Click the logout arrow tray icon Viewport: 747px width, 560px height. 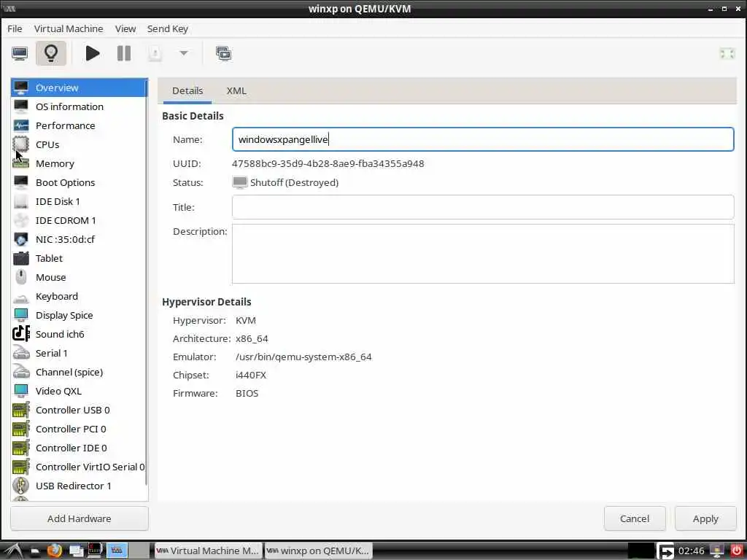click(665, 551)
